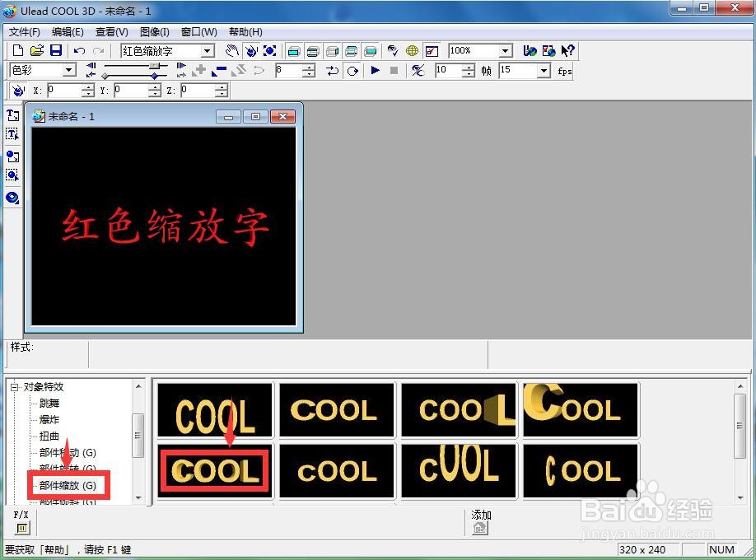This screenshot has width=756, height=560.
Task: Stop the animation playback
Action: [394, 71]
